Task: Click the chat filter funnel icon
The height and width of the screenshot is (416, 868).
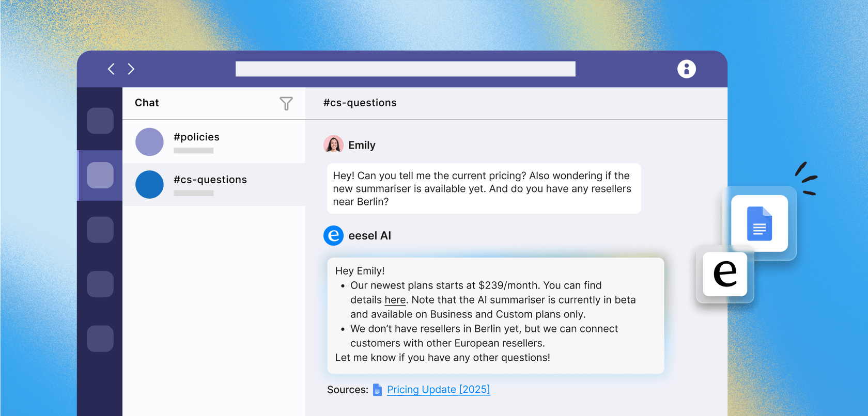Action: pyautogui.click(x=286, y=104)
